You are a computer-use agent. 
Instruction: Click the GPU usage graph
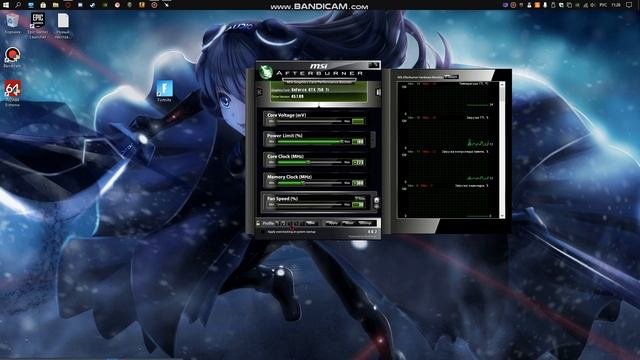coord(449,134)
